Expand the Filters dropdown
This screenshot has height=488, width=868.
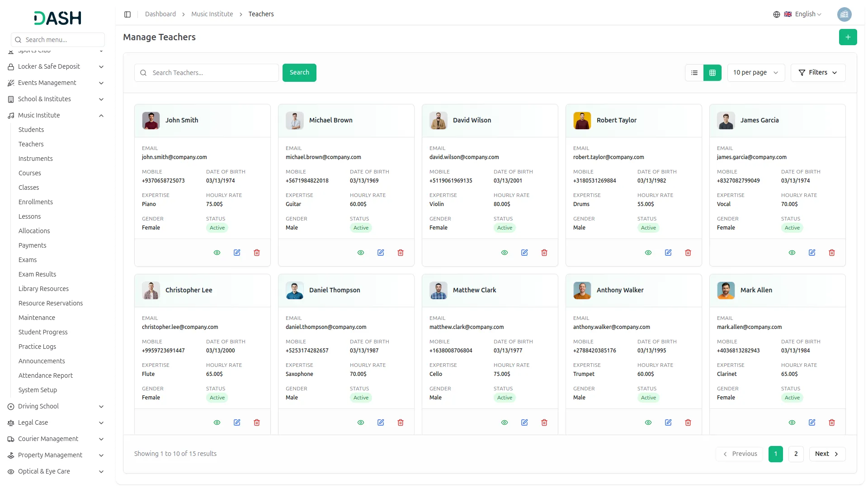[x=818, y=73]
